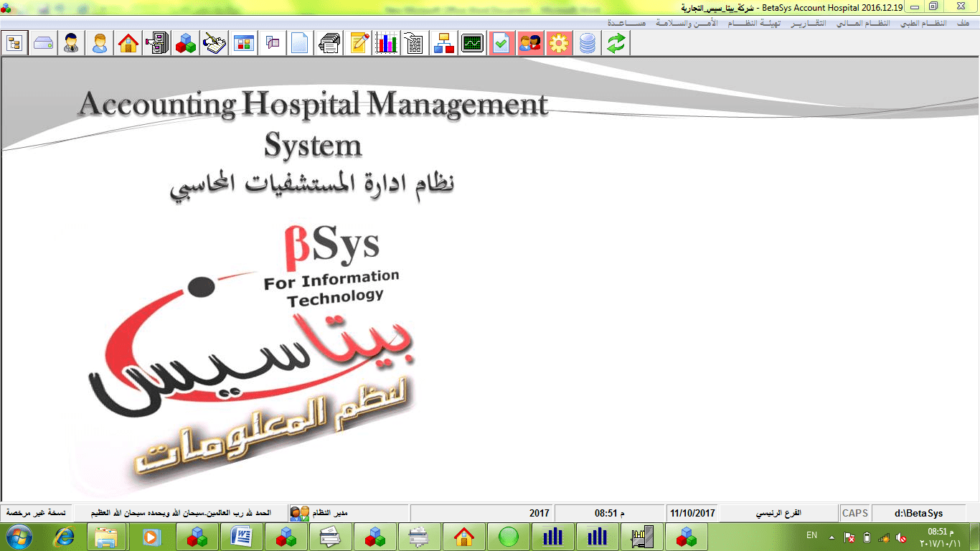Click the green checkmark document icon
Screen dimensions: 980x551
[501, 43]
